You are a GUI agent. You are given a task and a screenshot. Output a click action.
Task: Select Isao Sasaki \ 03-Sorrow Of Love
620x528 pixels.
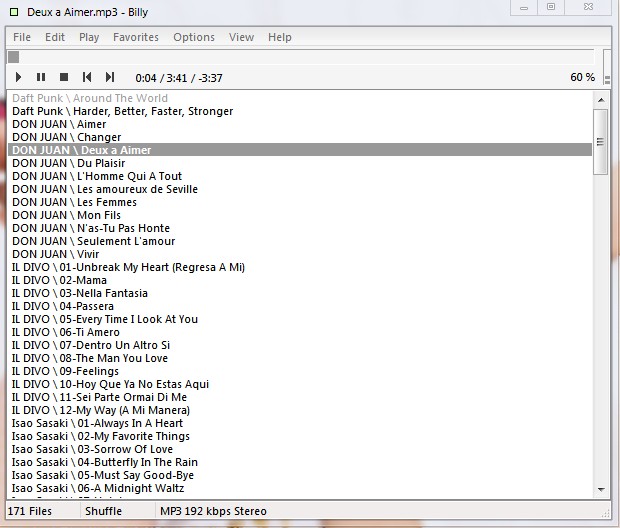point(300,449)
